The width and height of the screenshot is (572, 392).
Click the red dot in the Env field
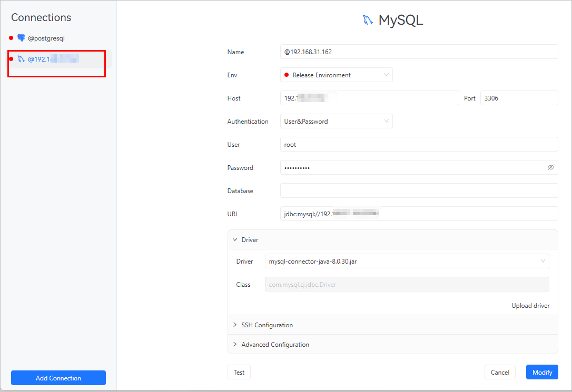287,75
